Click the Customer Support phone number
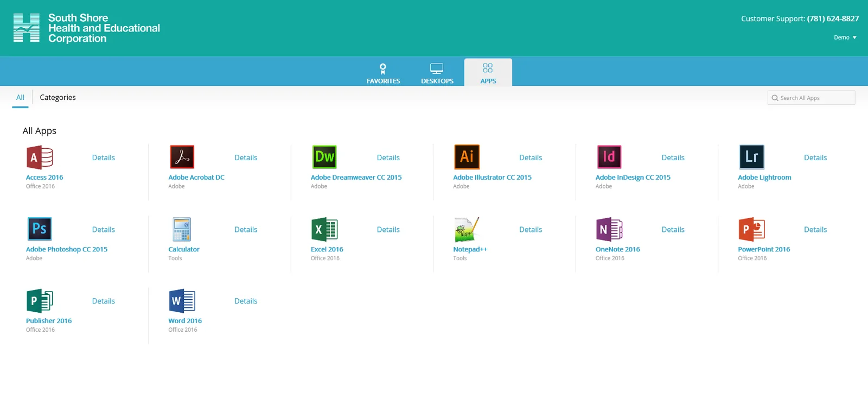The height and width of the screenshot is (410, 868). point(833,18)
